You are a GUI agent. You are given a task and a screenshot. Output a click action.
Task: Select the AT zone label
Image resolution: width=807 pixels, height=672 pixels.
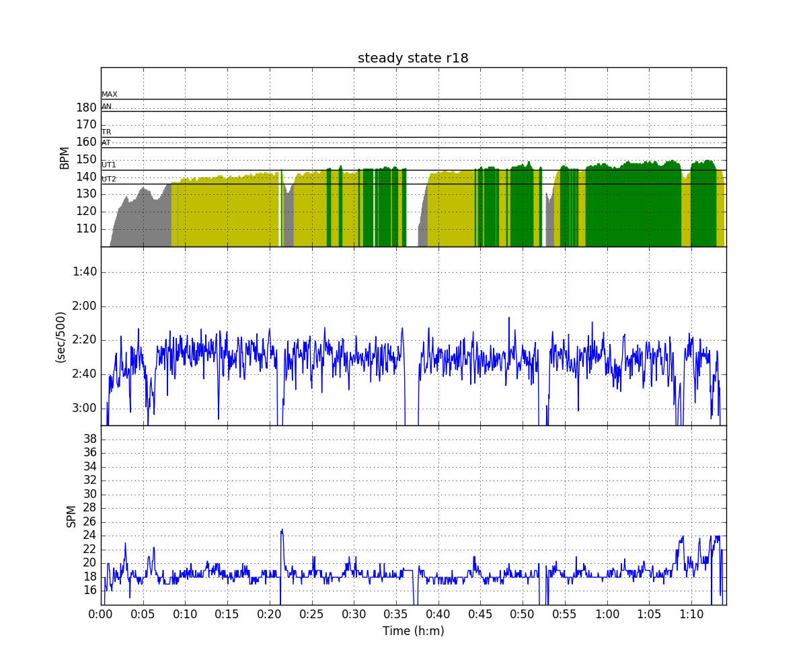pos(106,143)
